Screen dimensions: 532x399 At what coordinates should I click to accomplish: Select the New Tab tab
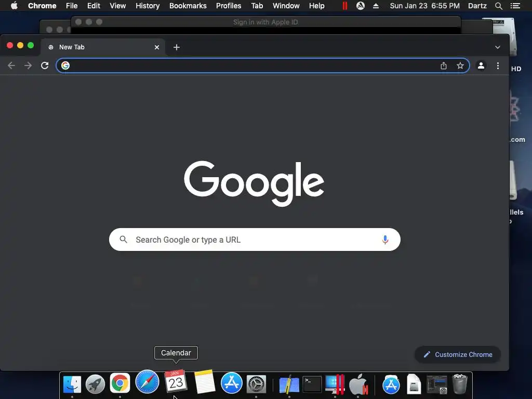pos(103,47)
